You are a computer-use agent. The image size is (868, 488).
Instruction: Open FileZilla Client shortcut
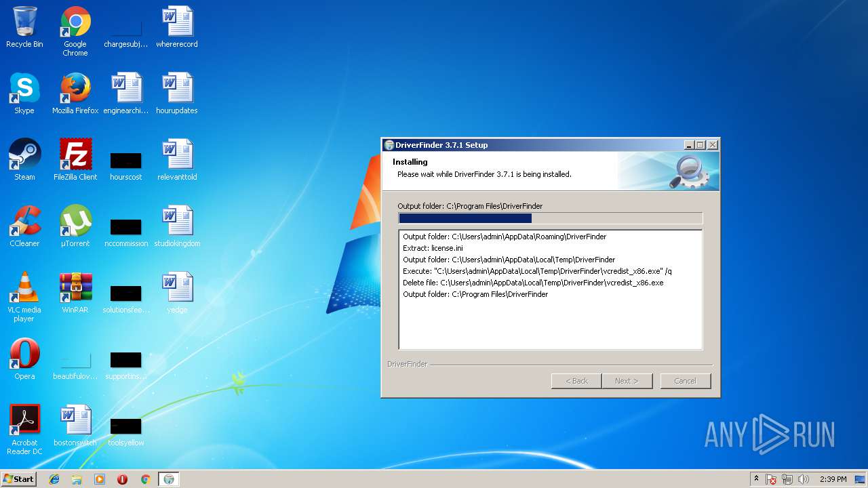click(x=75, y=160)
